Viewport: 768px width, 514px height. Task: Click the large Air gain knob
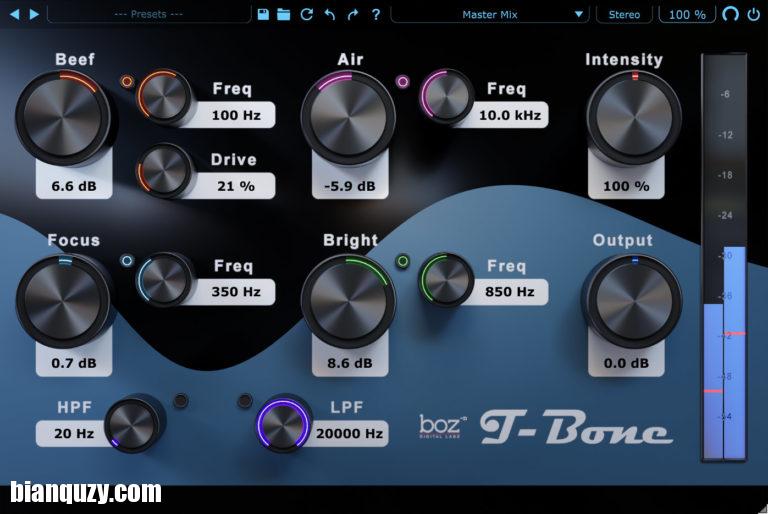click(348, 118)
